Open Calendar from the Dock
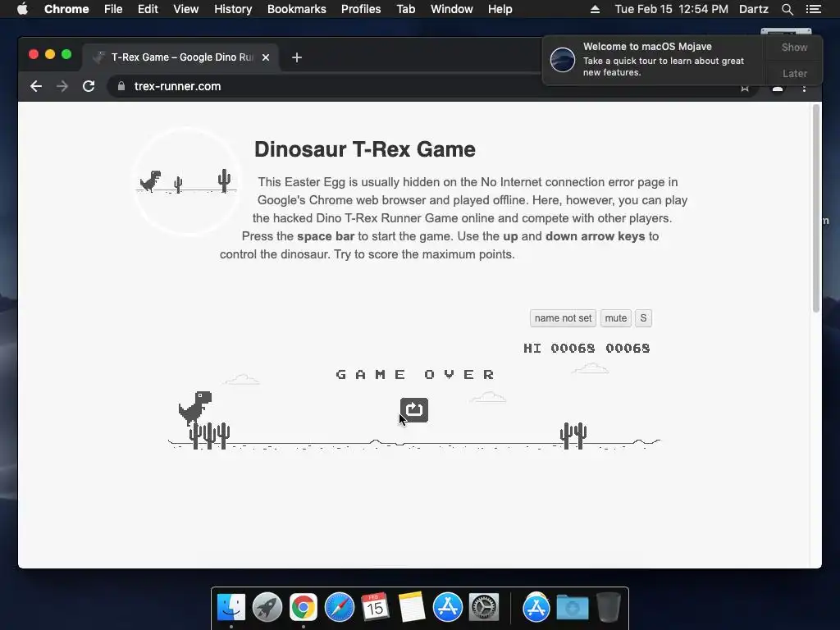 pos(375,608)
